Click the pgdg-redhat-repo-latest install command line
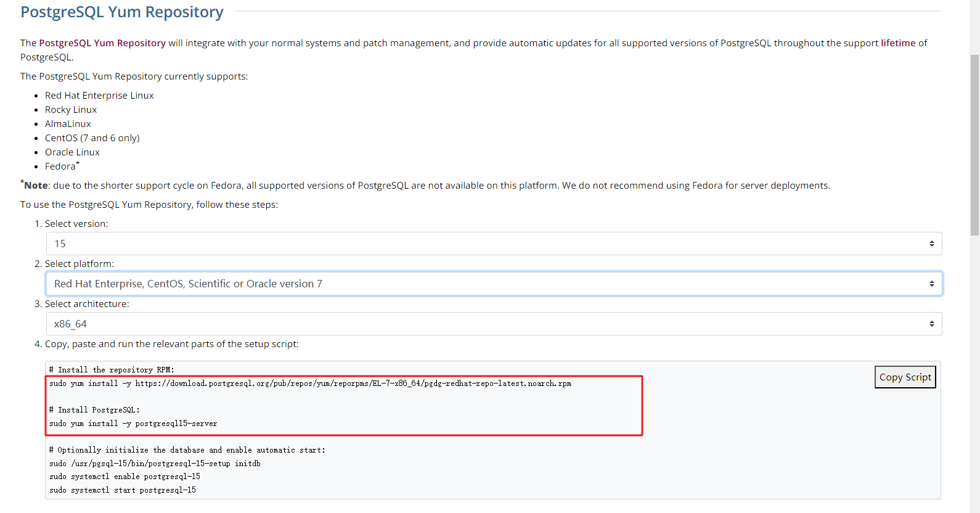The image size is (980, 513). [310, 384]
